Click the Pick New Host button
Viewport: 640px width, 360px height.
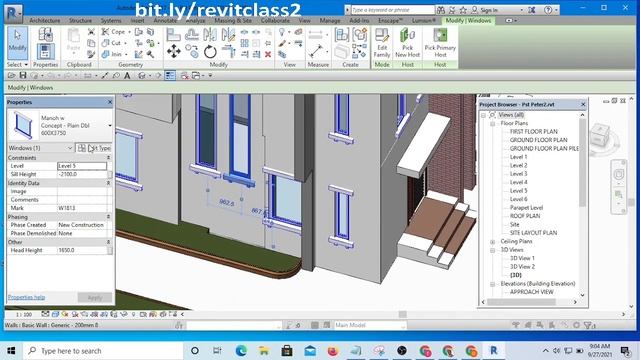pos(407,43)
